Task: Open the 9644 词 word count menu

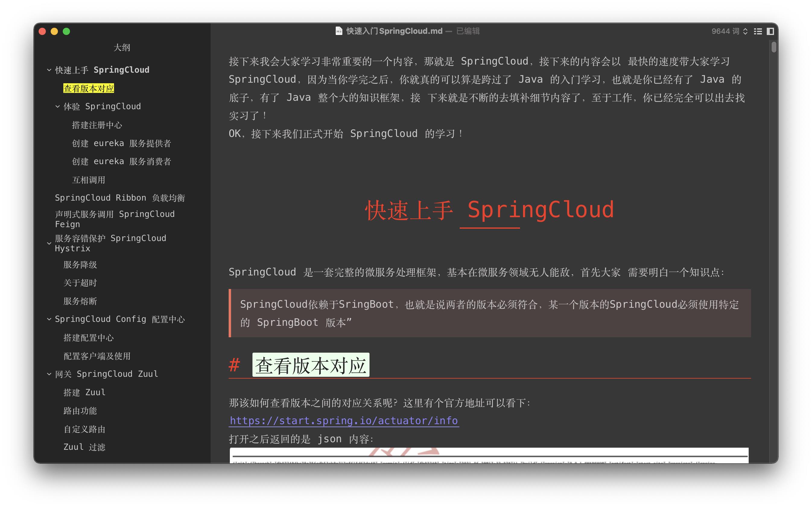Action: (729, 31)
